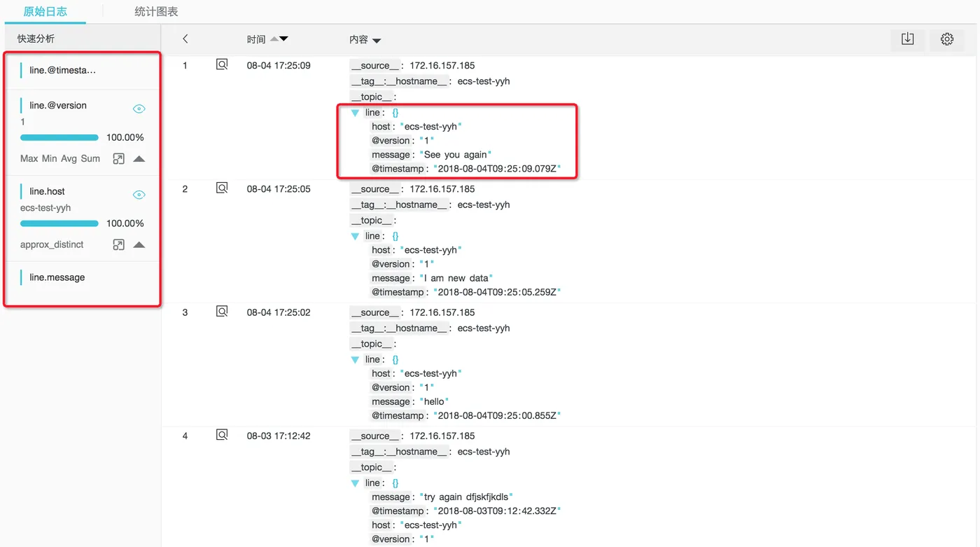The height and width of the screenshot is (547, 980).
Task: Click timestamp "2018-08-04T09:25:00.855Z"
Action: [x=497, y=415]
